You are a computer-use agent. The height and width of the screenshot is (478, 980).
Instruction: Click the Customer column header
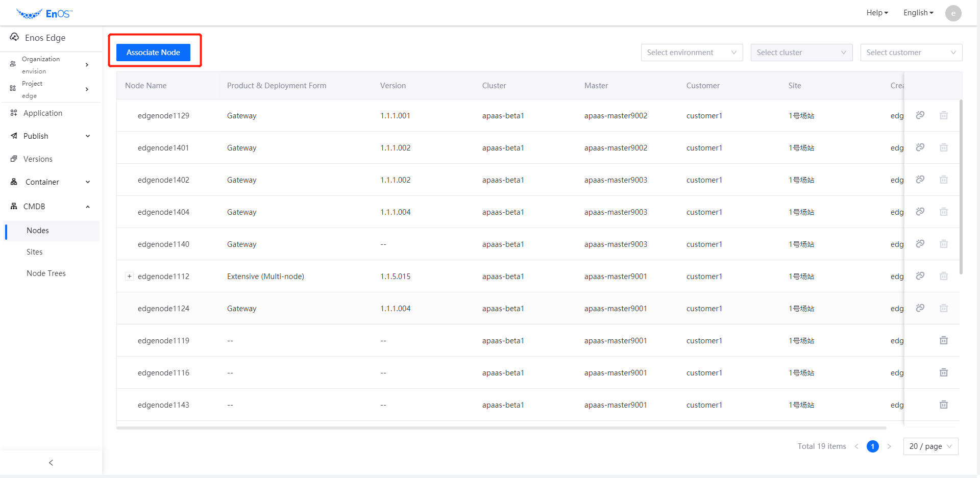[x=703, y=86]
